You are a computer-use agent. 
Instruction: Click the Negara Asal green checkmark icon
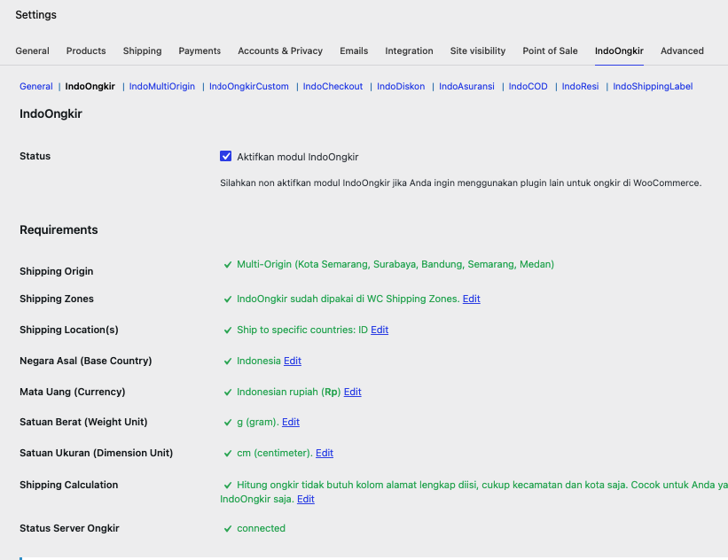pyautogui.click(x=228, y=362)
